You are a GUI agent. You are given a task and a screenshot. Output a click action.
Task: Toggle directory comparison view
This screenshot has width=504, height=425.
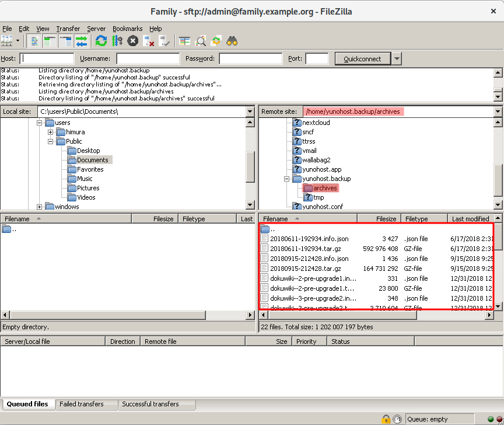pyautogui.click(x=201, y=41)
